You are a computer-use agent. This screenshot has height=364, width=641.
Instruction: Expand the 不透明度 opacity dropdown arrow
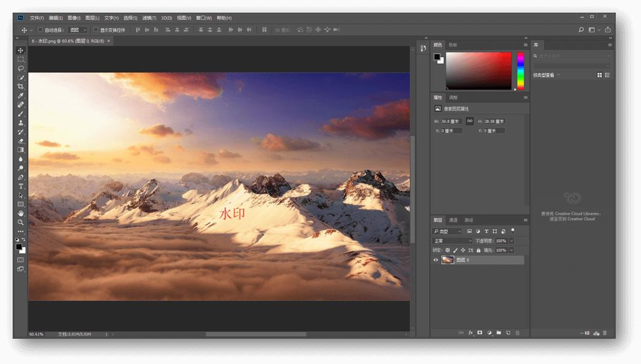pos(512,241)
